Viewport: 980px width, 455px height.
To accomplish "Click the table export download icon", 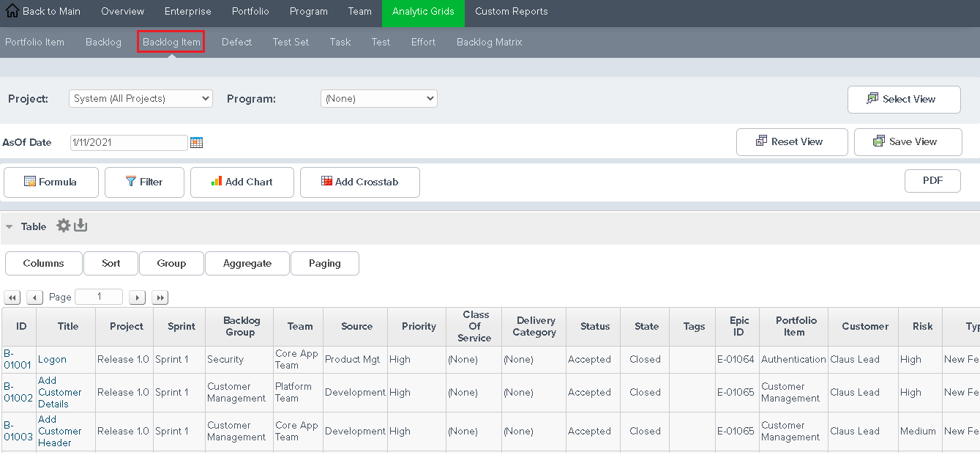I will click(x=81, y=226).
